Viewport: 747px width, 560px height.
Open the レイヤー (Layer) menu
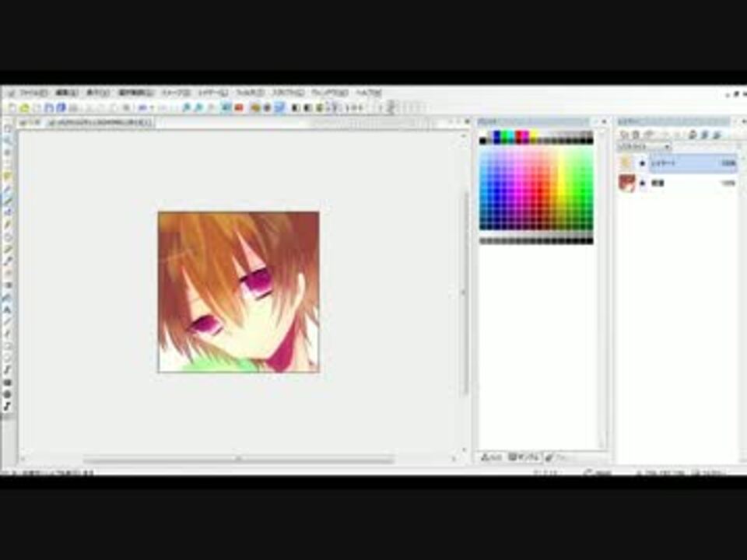coord(212,93)
